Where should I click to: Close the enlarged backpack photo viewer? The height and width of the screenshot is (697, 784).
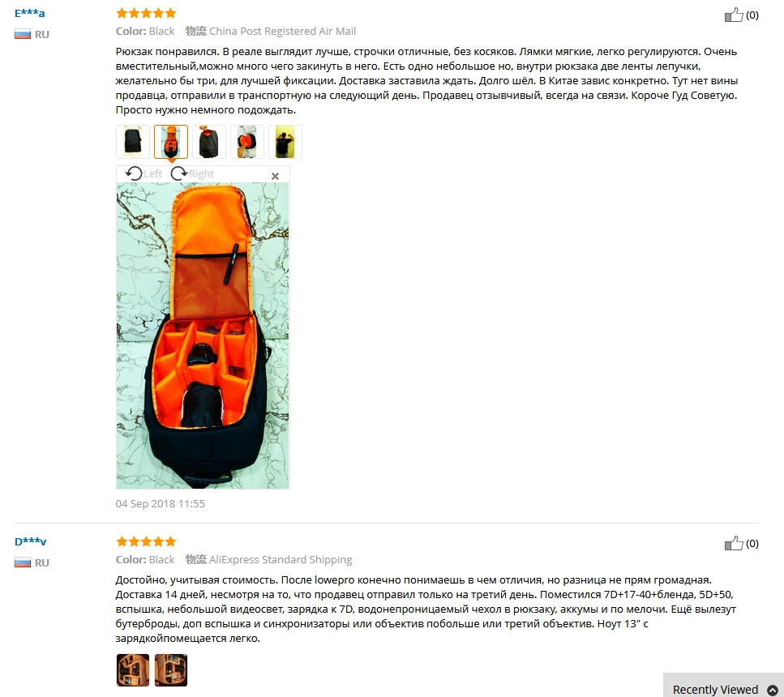pos(275,176)
